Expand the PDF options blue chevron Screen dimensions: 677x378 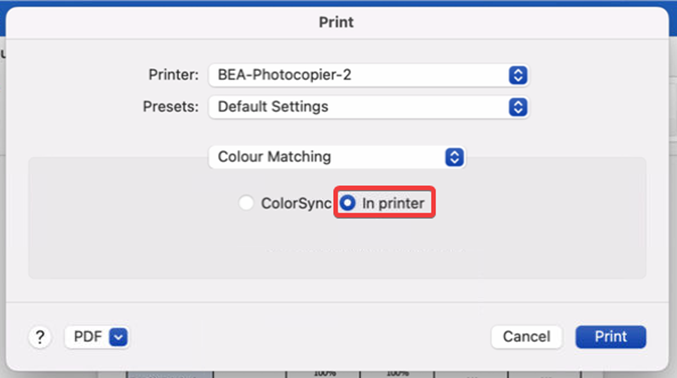click(118, 337)
